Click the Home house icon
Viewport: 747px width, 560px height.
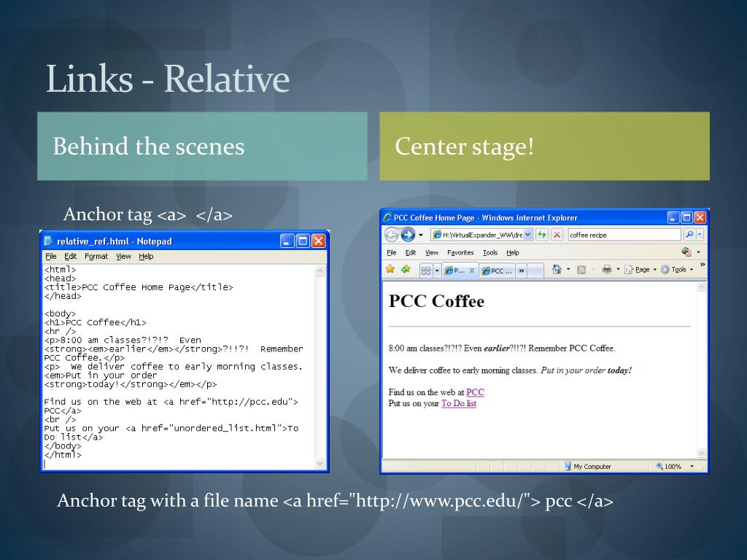pos(557,270)
